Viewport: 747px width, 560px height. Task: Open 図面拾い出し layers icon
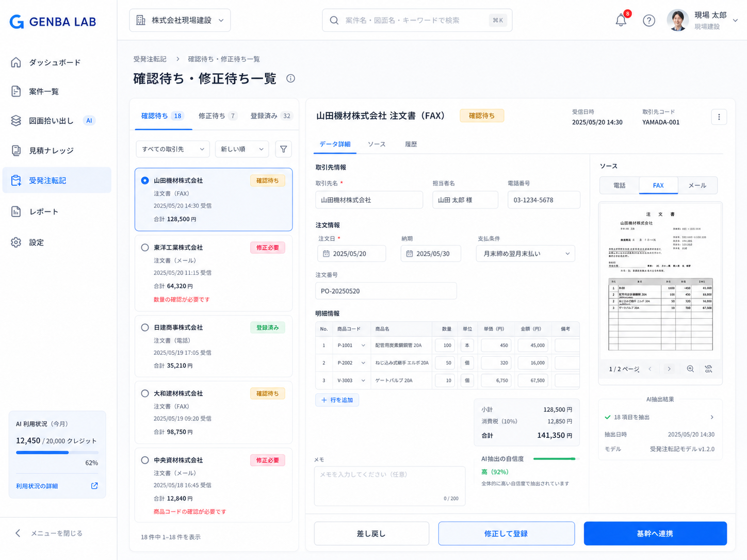tap(16, 121)
